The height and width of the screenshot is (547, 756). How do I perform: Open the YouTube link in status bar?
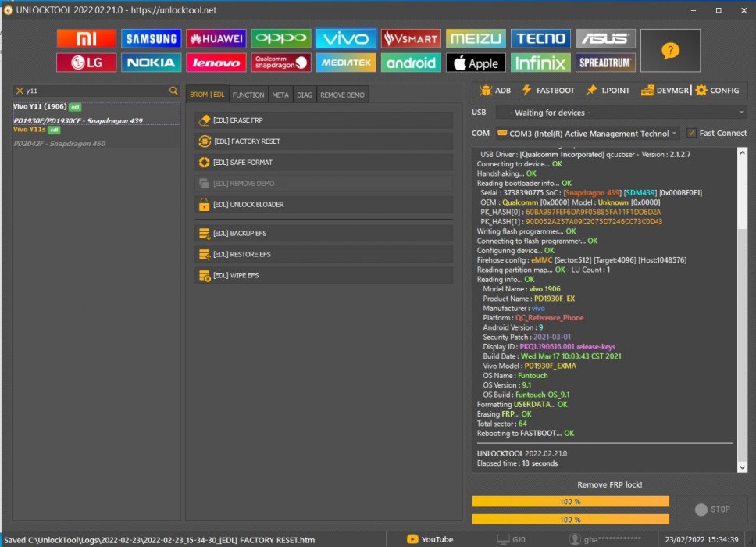click(430, 539)
